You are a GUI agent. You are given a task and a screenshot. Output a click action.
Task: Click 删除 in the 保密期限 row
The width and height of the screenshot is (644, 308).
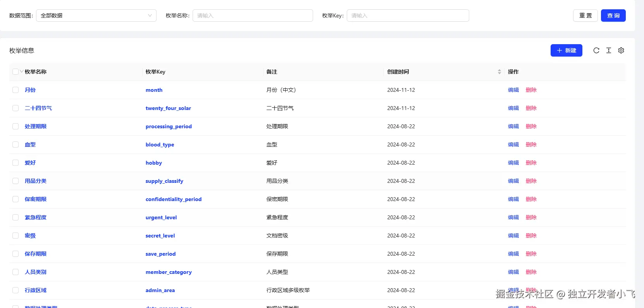[531, 199]
